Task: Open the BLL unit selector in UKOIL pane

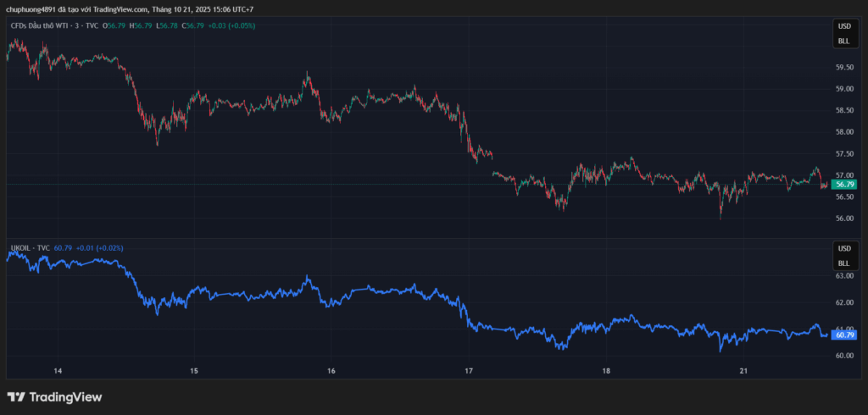Action: (843, 263)
